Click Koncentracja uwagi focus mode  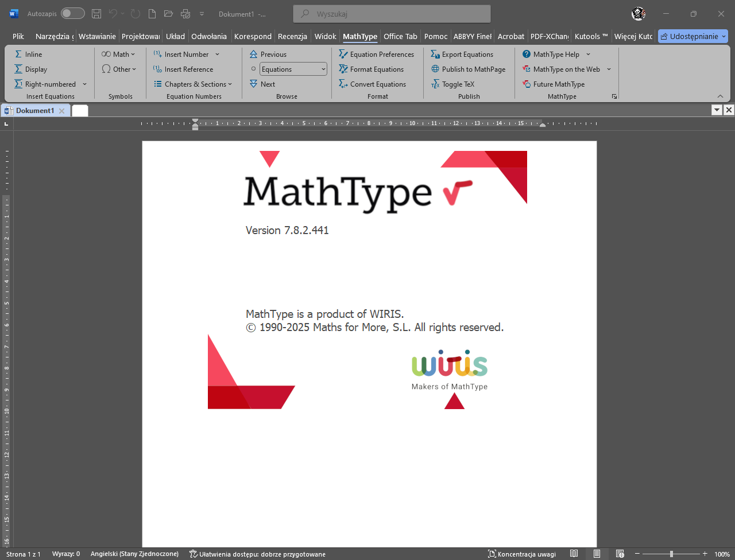(x=522, y=554)
